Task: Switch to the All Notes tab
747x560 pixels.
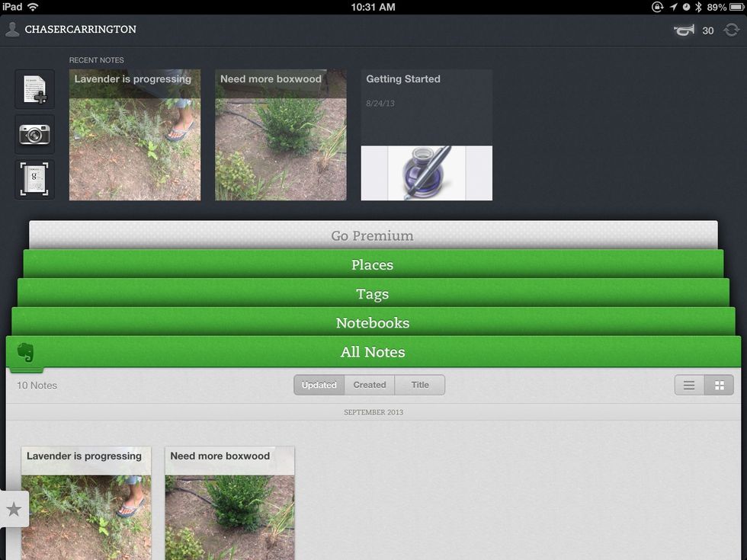Action: point(373,352)
